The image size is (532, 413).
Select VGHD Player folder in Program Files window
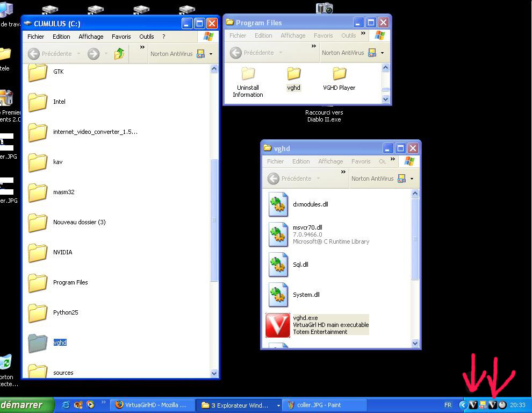[x=339, y=79]
